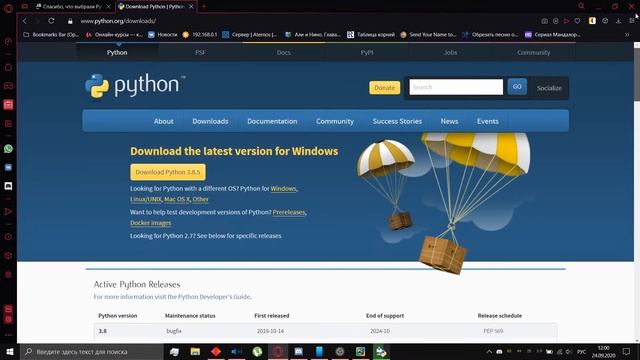640x360 pixels.
Task: Open the PyPI top-bar tab
Action: tap(367, 52)
